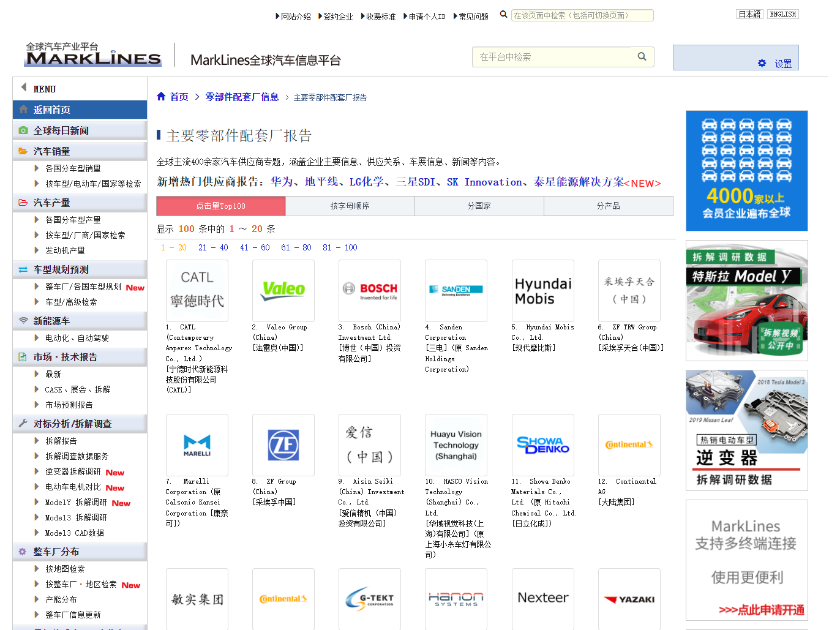
Task: Open the G-TEKT logo thumbnail
Action: click(370, 599)
